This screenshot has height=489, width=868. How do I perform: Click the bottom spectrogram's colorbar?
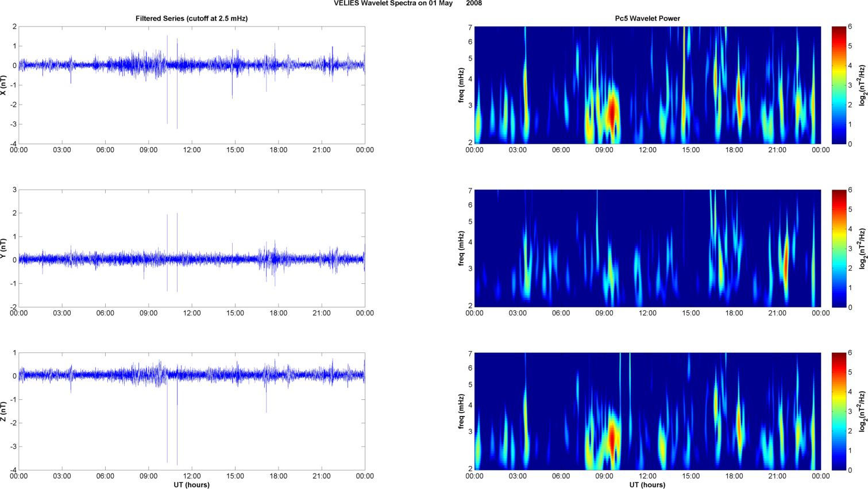click(838, 411)
